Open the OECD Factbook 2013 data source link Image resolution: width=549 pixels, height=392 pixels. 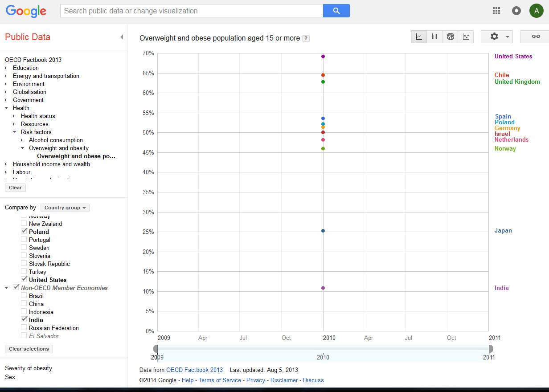pyautogui.click(x=194, y=370)
